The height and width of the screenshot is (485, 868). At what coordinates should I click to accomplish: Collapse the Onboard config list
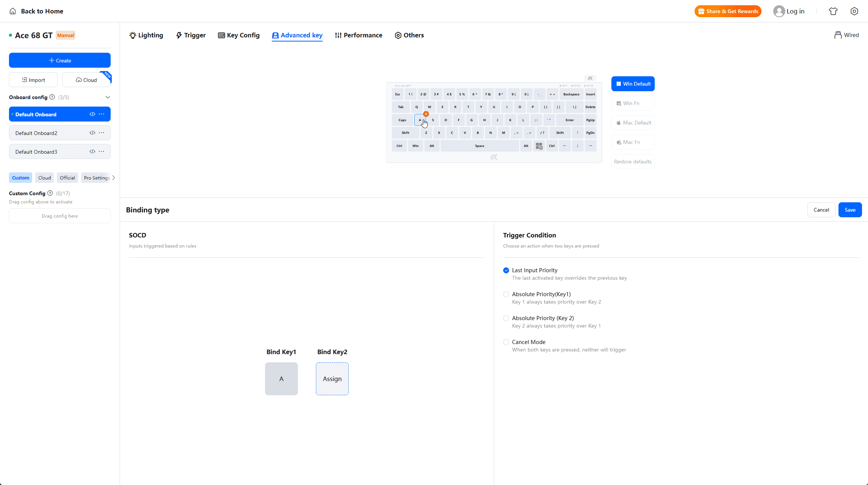[108, 97]
